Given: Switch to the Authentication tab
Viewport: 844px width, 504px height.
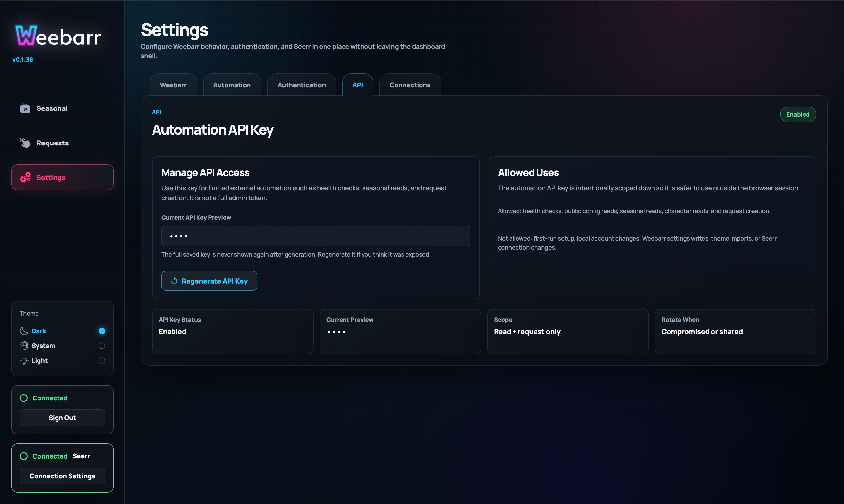Looking at the screenshot, I should [x=302, y=85].
